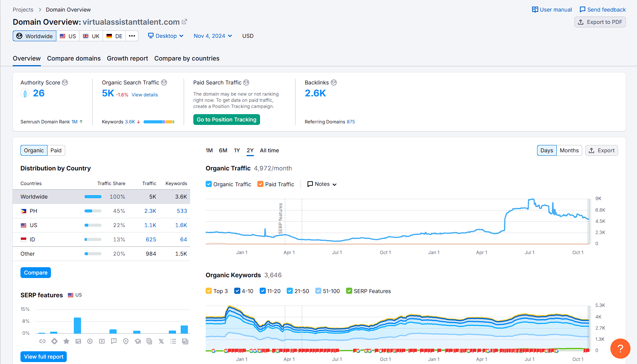The image size is (637, 364).
Task: Click the bulleted list SERP feature icon
Action: click(x=173, y=341)
